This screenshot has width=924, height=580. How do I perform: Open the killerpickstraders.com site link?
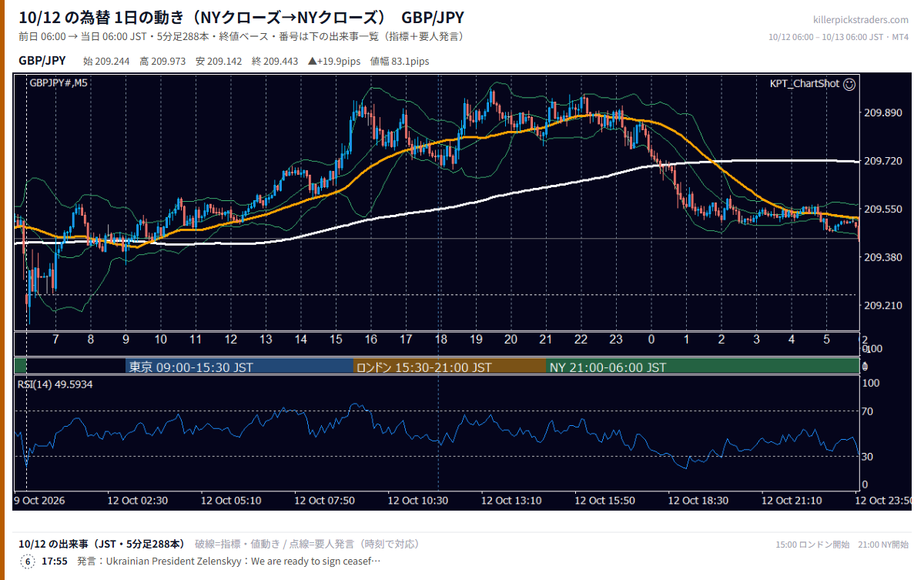tap(861, 19)
